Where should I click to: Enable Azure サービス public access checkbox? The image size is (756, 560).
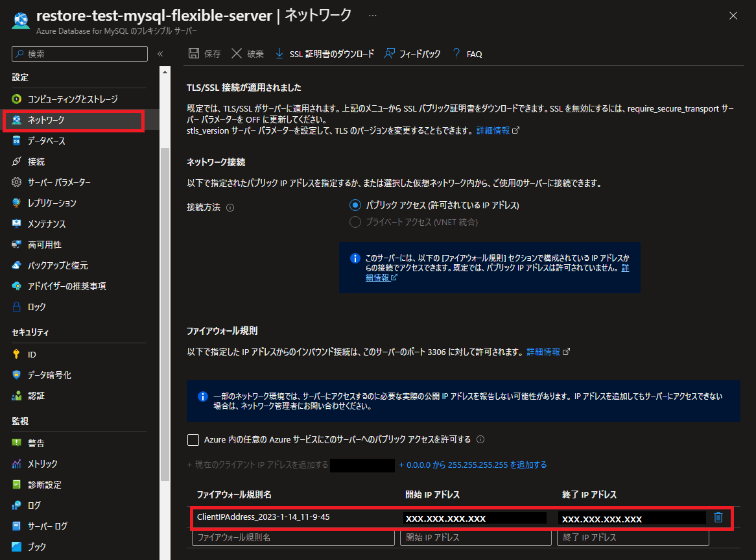pos(193,440)
